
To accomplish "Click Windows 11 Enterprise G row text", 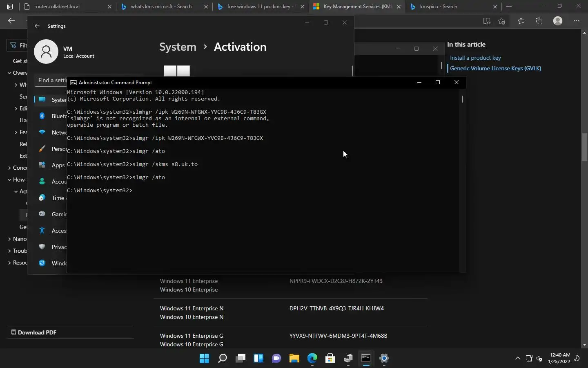I will coord(192,336).
